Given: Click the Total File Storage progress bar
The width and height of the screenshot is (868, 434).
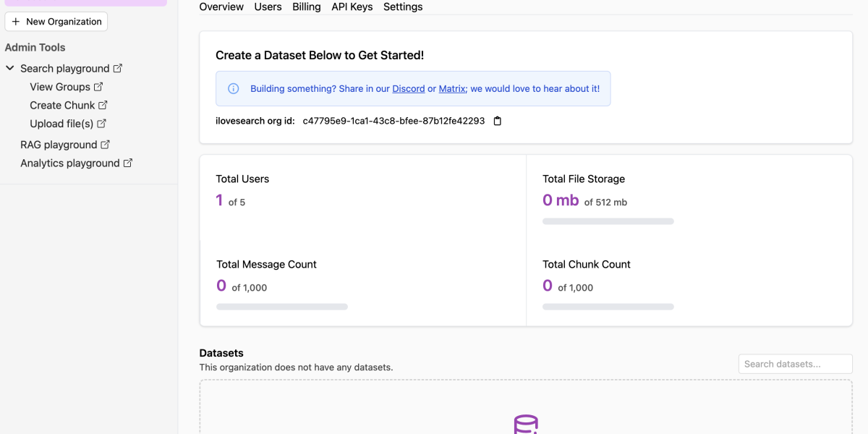Looking at the screenshot, I should click(608, 221).
